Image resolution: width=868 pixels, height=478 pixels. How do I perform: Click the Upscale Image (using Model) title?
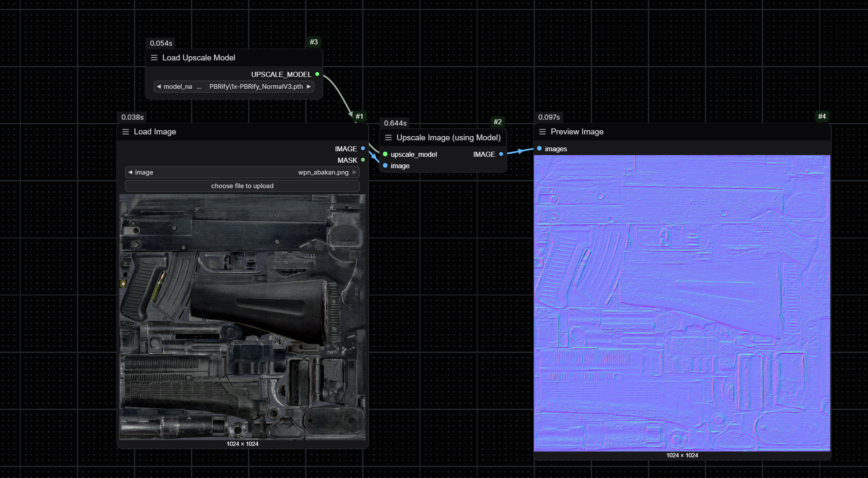tap(448, 138)
